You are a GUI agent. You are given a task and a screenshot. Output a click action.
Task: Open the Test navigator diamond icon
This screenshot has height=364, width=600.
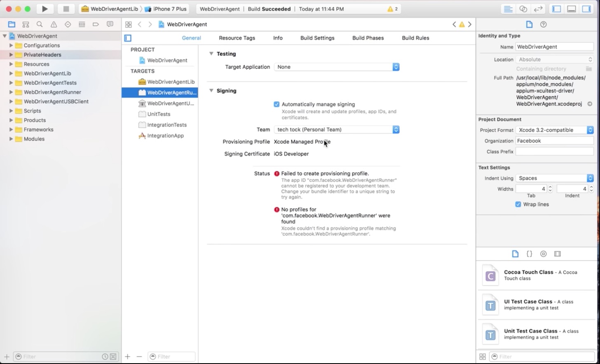[68, 24]
